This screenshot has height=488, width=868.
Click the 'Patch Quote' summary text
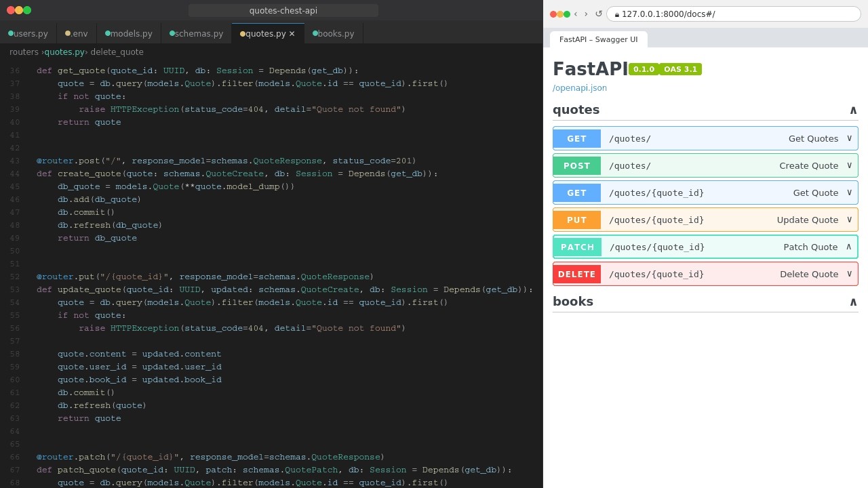click(x=810, y=247)
